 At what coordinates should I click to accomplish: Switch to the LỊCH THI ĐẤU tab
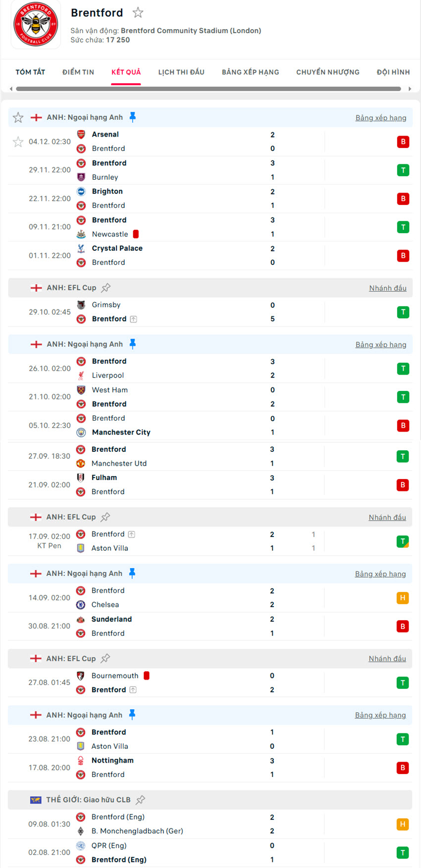[180, 72]
